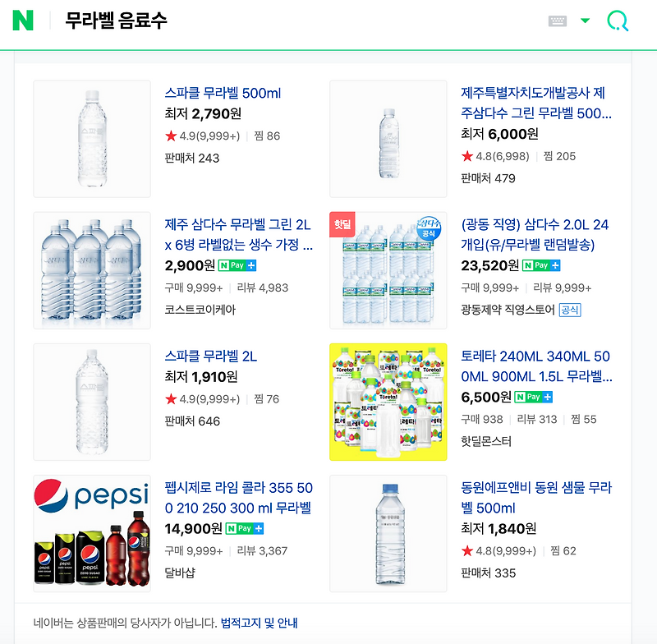Open the 토레타 assorted bottles thumbnail
This screenshot has width=657, height=644.
pos(388,402)
